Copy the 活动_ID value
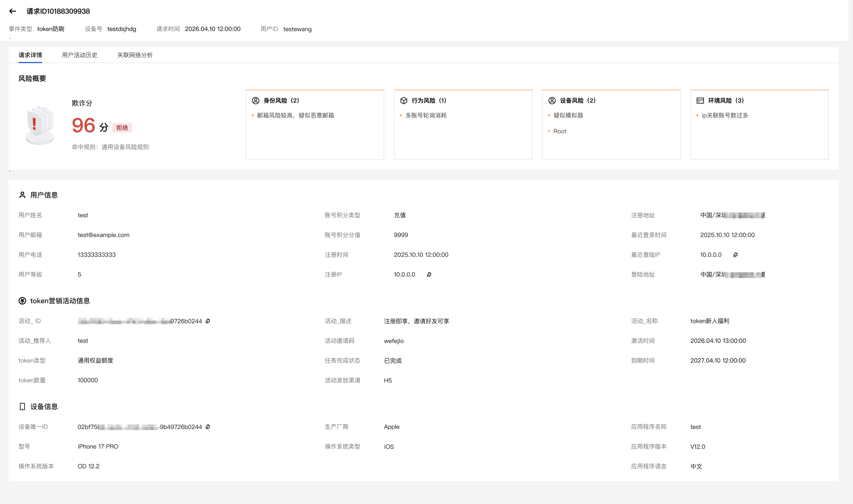This screenshot has height=504, width=853. coord(208,321)
